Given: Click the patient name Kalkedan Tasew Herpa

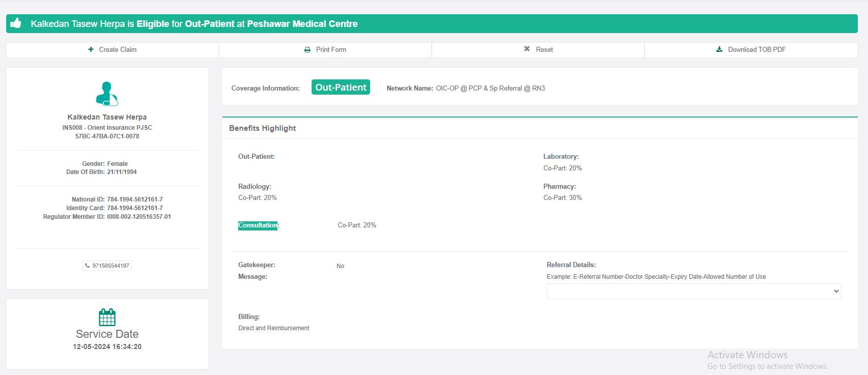Looking at the screenshot, I should pos(107,117).
